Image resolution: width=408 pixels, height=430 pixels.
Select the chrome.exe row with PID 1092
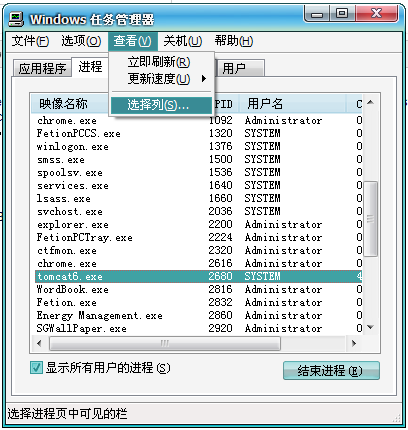point(199,121)
